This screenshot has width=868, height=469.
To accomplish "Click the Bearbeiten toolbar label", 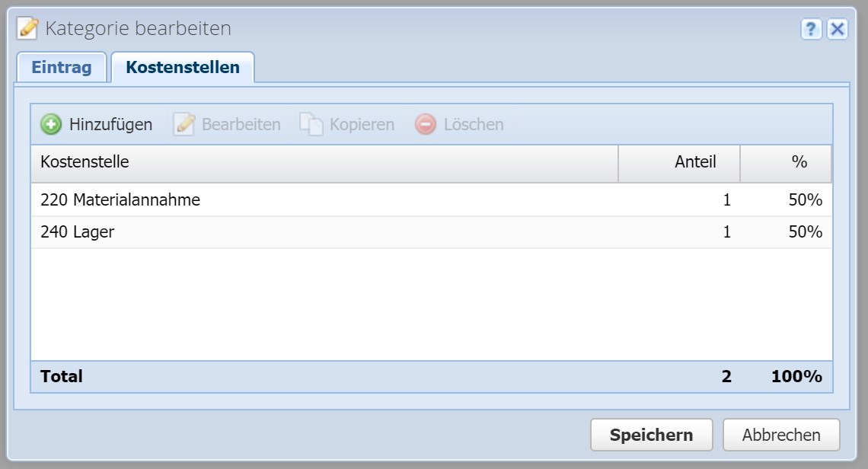I will pos(241,124).
